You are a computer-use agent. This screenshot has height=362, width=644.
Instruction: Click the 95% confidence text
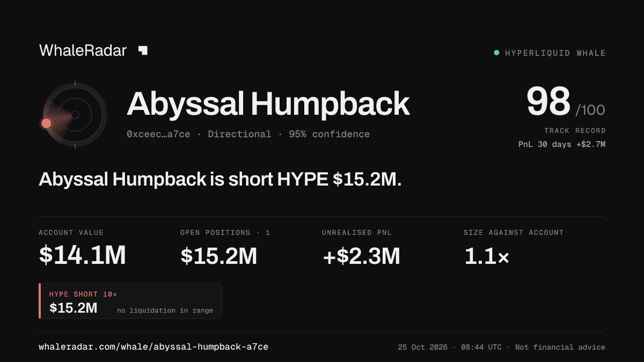pyautogui.click(x=329, y=134)
